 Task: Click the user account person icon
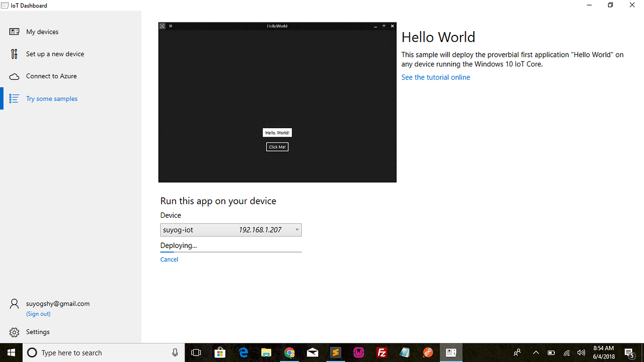point(14,304)
